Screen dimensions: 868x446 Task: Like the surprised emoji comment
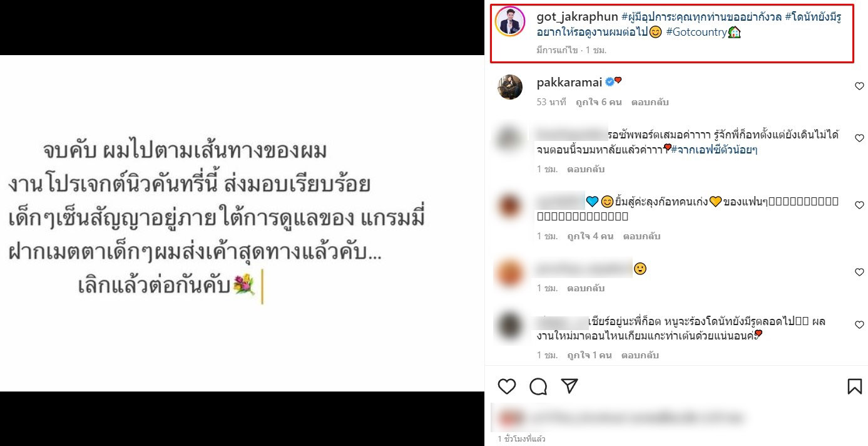[x=859, y=272]
